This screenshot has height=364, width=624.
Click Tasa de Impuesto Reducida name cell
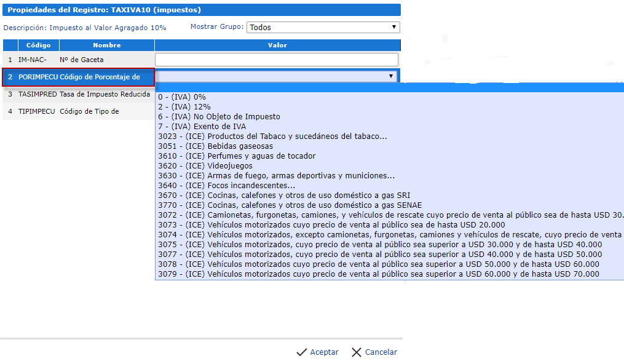105,94
